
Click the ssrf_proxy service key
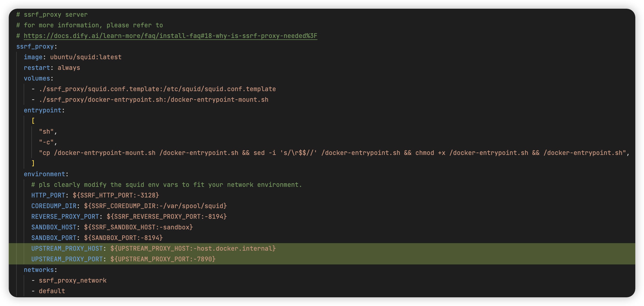click(x=35, y=47)
